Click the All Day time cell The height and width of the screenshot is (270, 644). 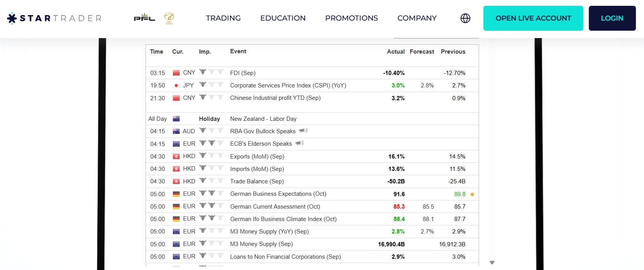click(158, 119)
